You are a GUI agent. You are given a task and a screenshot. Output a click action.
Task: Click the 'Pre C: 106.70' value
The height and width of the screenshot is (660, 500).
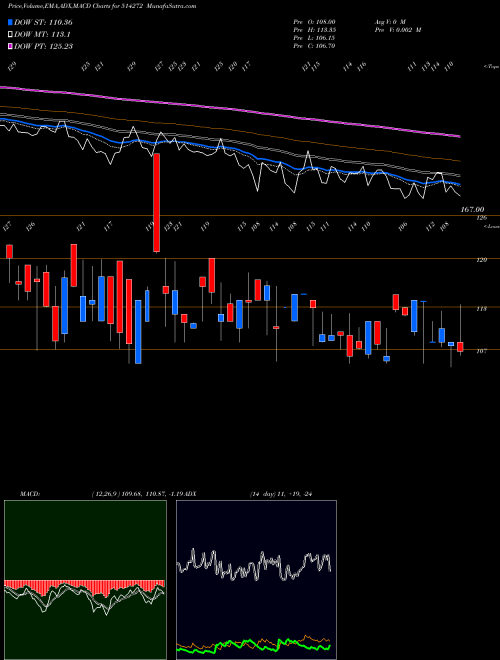coord(314,46)
